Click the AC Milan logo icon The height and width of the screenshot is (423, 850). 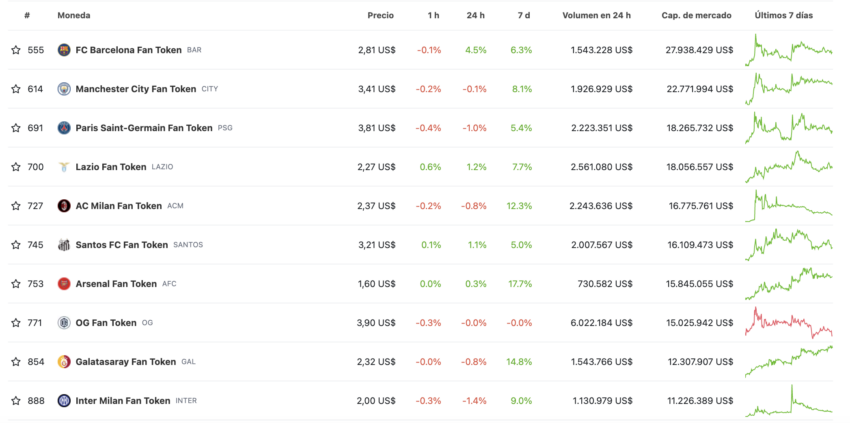coord(64,206)
